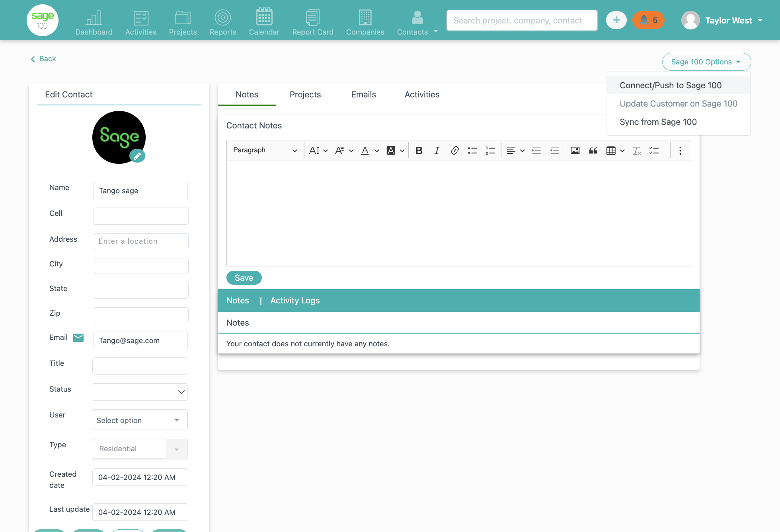Open Companies page
The image size is (780, 532).
(x=365, y=22)
